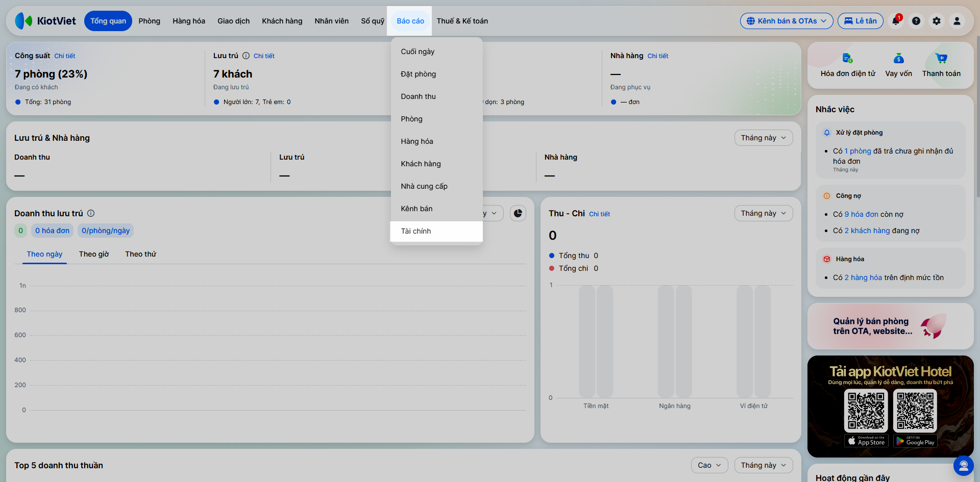The height and width of the screenshot is (482, 980).
Task: Click the Hóa đơn điện tử icon
Action: tap(848, 58)
